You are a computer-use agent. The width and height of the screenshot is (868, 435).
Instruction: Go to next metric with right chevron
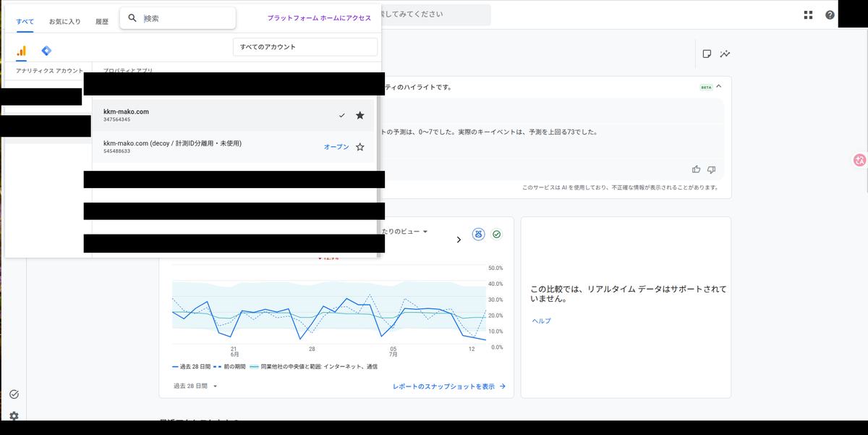(459, 240)
